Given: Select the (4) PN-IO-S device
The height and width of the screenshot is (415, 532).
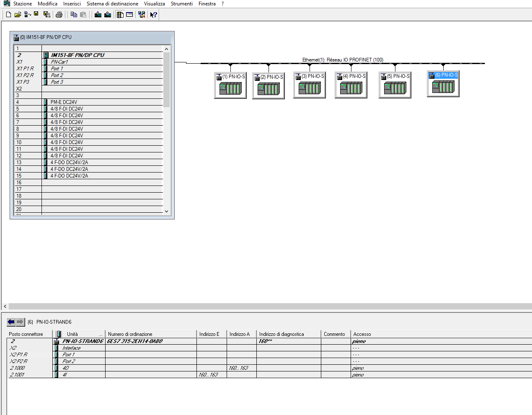Looking at the screenshot, I should 351,85.
